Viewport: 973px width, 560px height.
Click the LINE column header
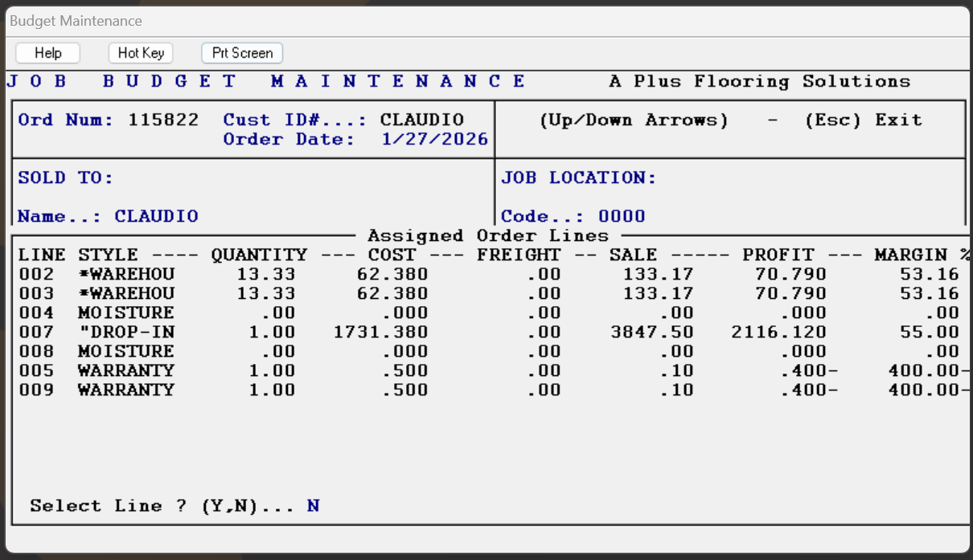(43, 255)
